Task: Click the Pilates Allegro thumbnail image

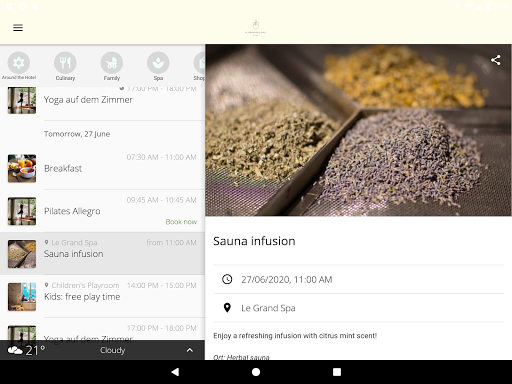Action: [x=22, y=211]
